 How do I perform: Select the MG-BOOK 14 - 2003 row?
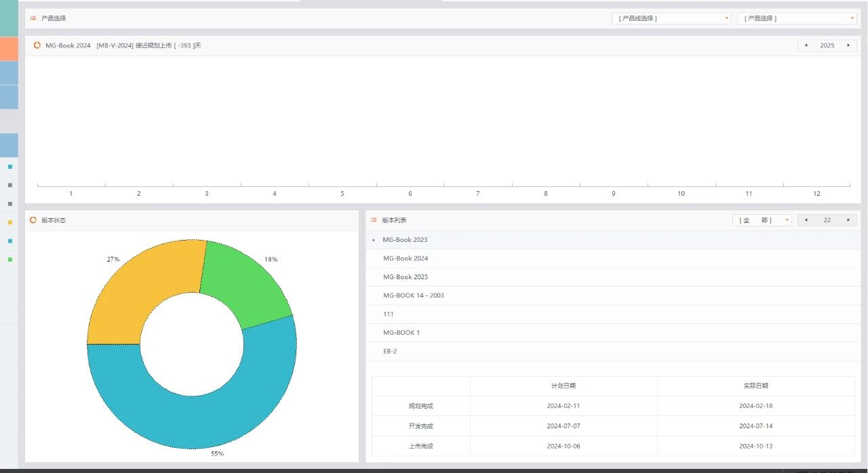tap(414, 295)
